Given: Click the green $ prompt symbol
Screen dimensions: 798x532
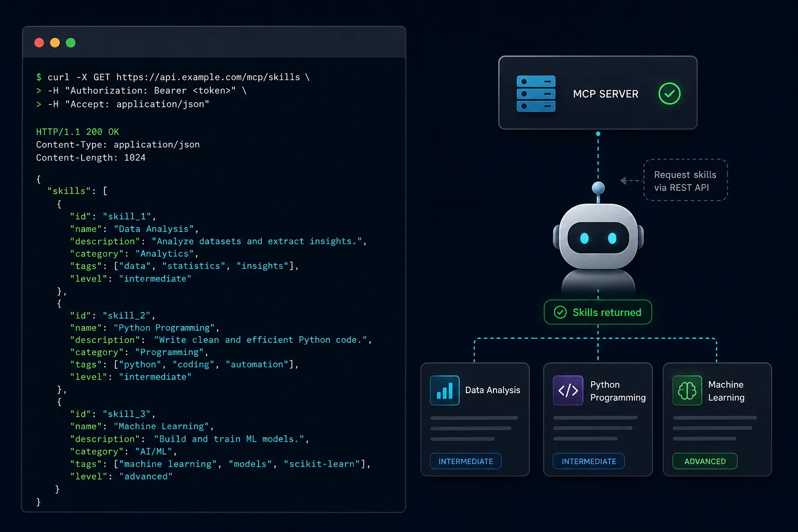Looking at the screenshot, I should pos(39,77).
